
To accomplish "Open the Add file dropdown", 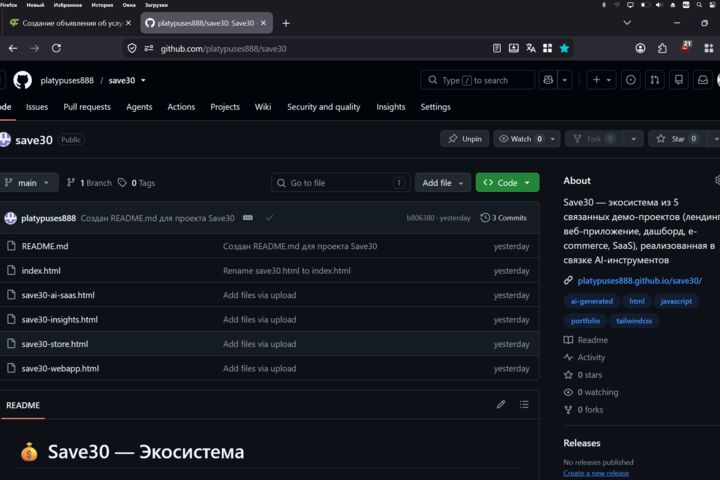I will click(x=443, y=182).
